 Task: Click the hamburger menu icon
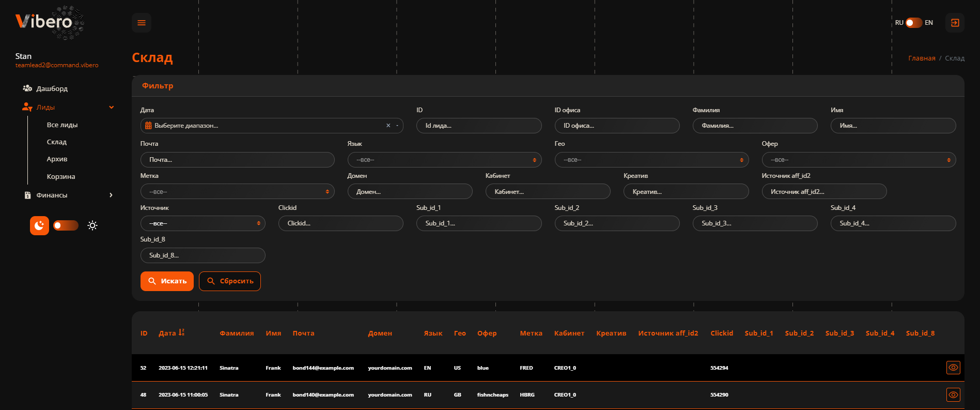point(142,23)
